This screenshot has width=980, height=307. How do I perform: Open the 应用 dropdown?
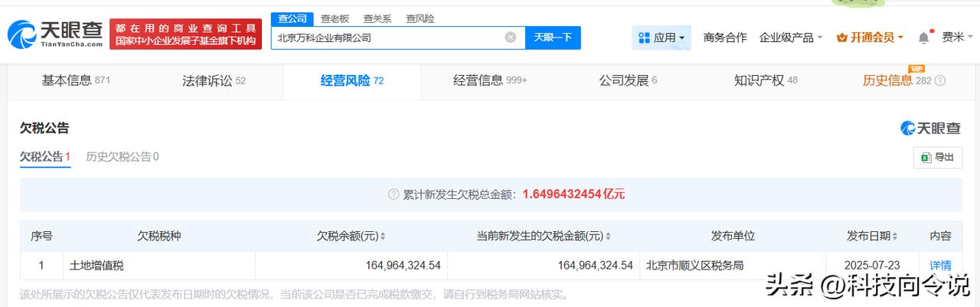(661, 38)
